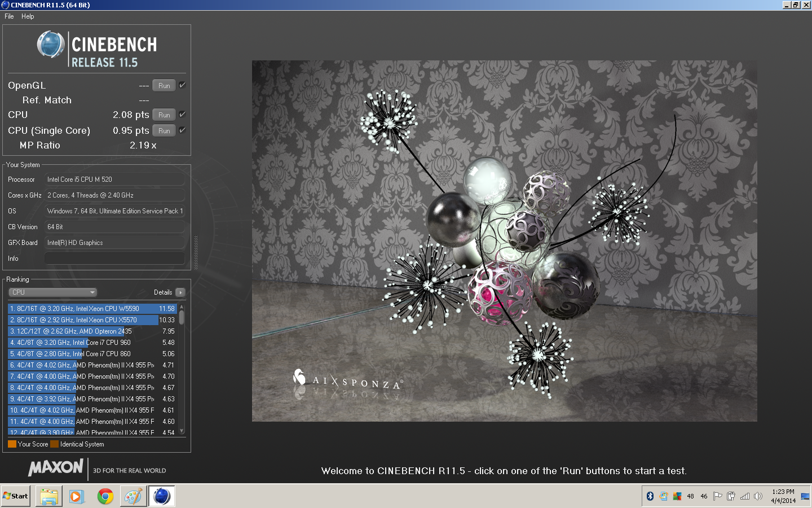Click the brown Identical System swatch

54,444
